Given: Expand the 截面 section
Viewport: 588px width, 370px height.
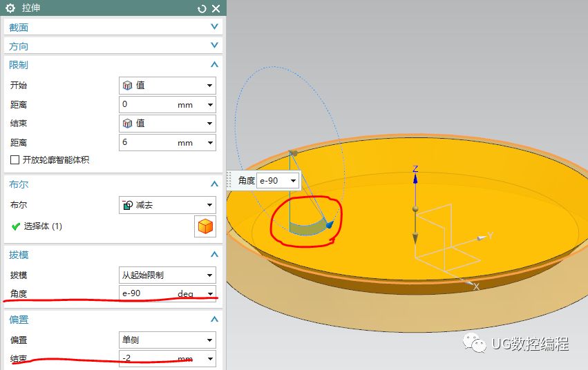Looking at the screenshot, I should tap(214, 27).
